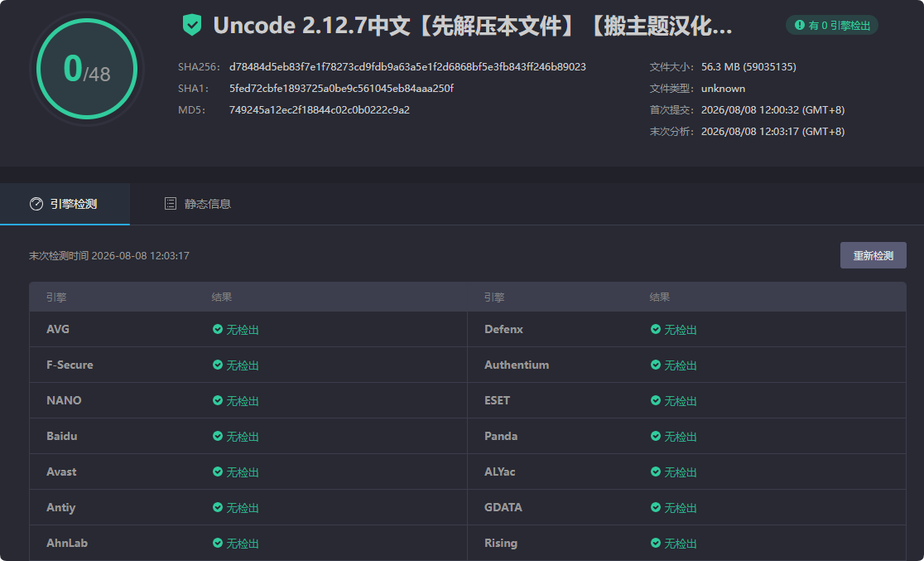Click the gauge icon on 引擎检测 tab
Viewport: 924px width, 561px height.
coord(36,204)
